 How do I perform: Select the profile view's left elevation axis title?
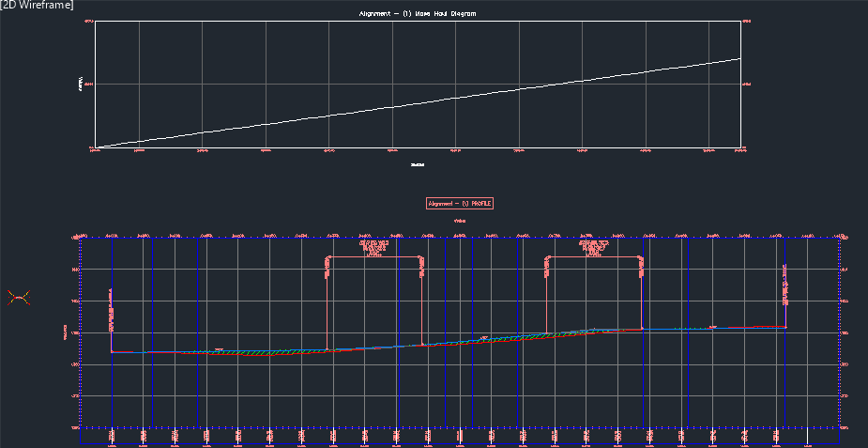pyautogui.click(x=66, y=333)
